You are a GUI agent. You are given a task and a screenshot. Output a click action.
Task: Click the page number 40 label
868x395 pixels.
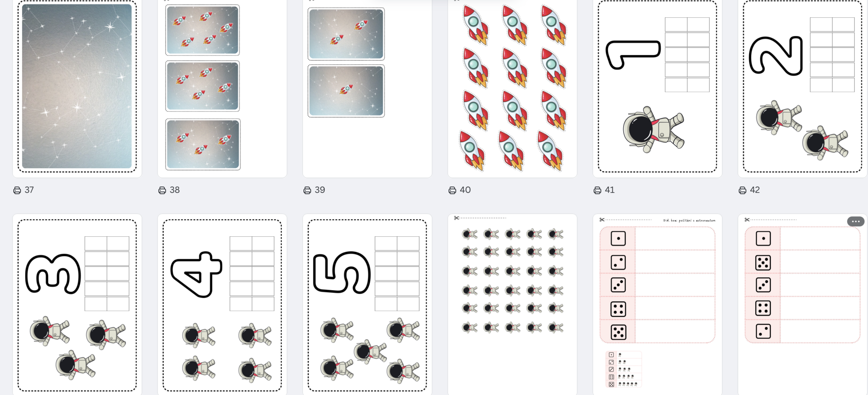[x=465, y=190]
